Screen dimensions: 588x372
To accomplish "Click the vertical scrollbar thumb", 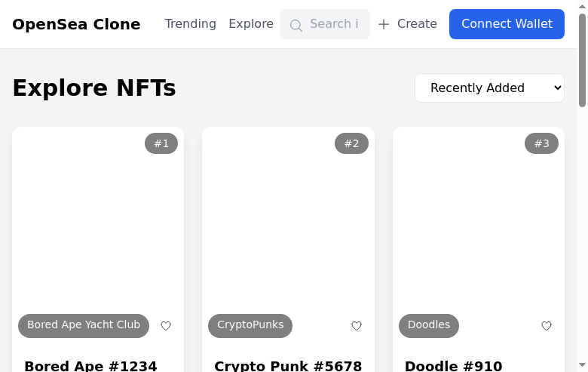I will click(582, 60).
